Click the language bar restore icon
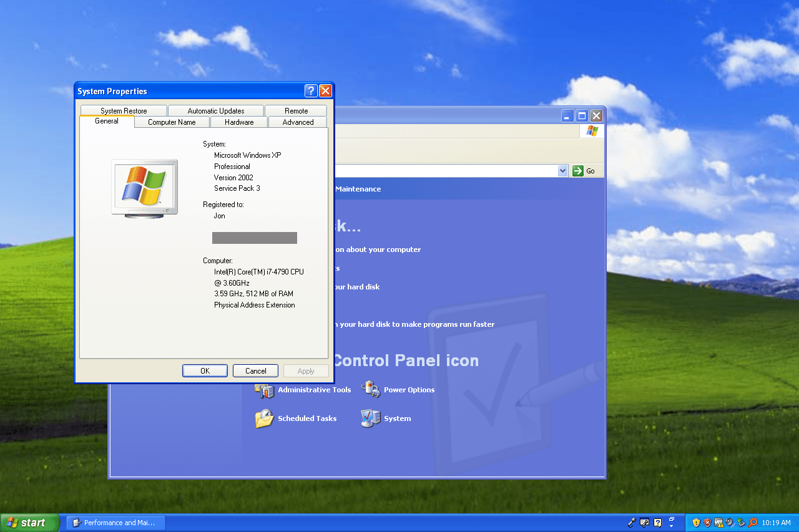The image size is (799, 532). click(x=672, y=519)
